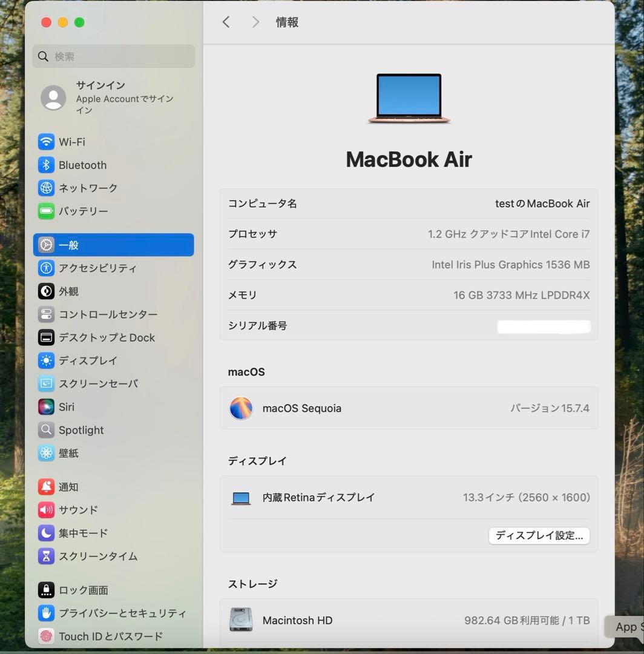Select the ネットワーク globe icon
Screen dimensions: 644x654
(46, 188)
